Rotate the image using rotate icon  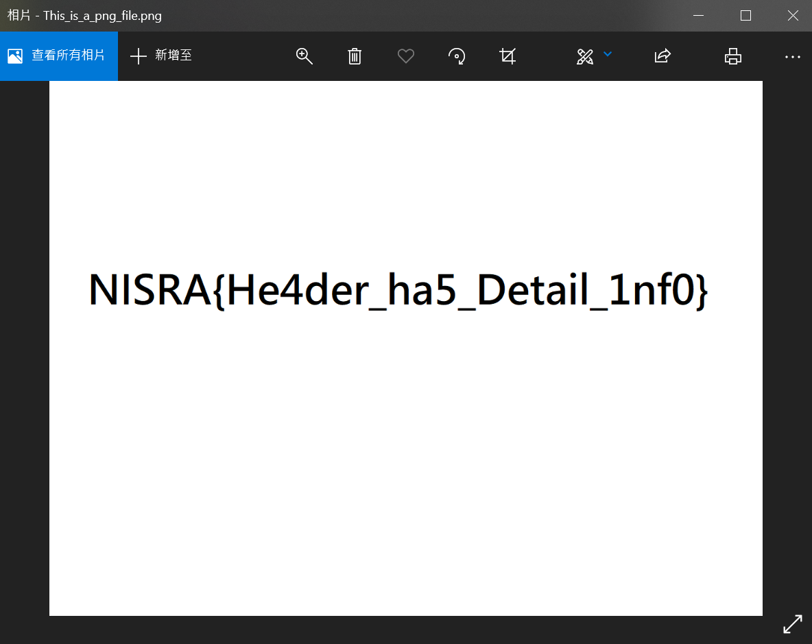(x=456, y=56)
